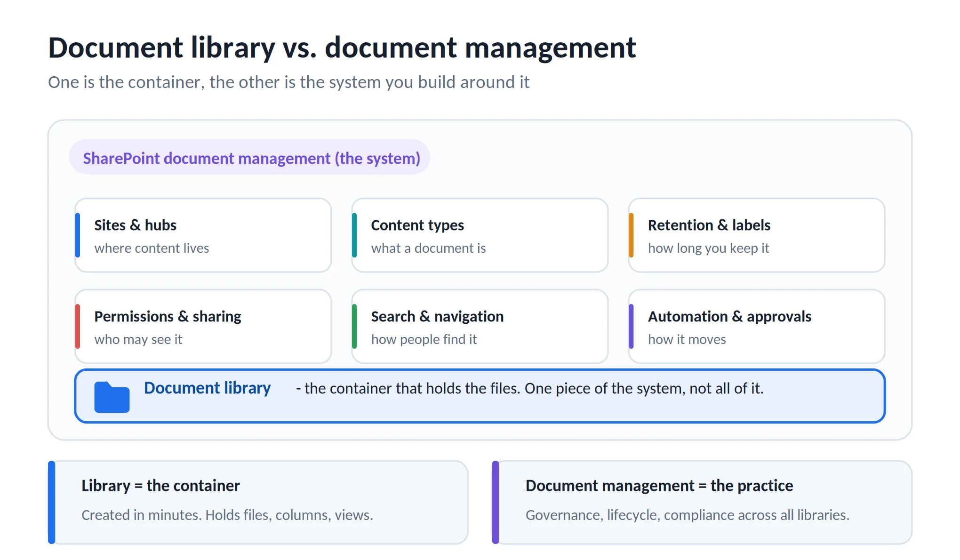Screen dimensions: 960x560
Task: Open the Search & navigation card
Action: pyautogui.click(x=480, y=326)
